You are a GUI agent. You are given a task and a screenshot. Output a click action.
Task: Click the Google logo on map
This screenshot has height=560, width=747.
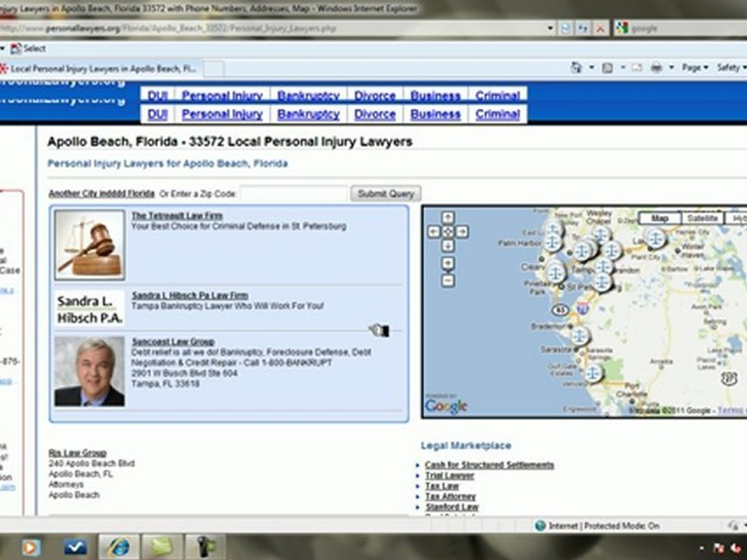click(446, 406)
